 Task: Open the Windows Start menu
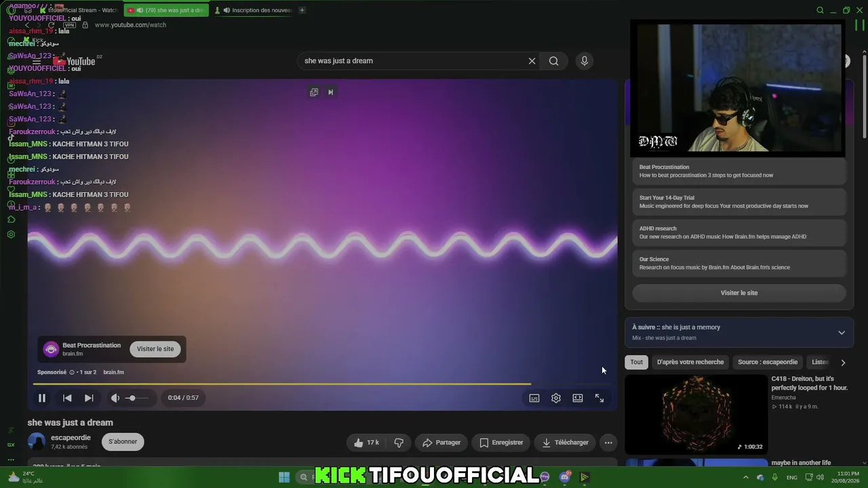point(284,477)
